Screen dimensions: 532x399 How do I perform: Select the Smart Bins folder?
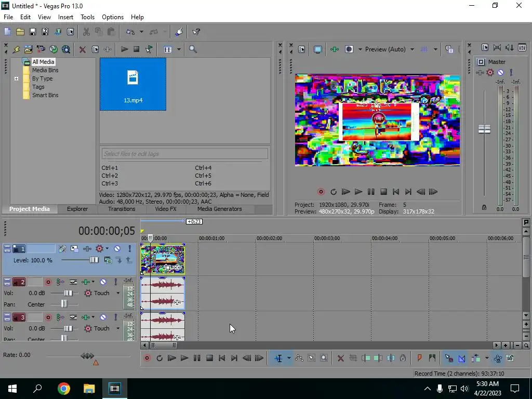pos(45,96)
